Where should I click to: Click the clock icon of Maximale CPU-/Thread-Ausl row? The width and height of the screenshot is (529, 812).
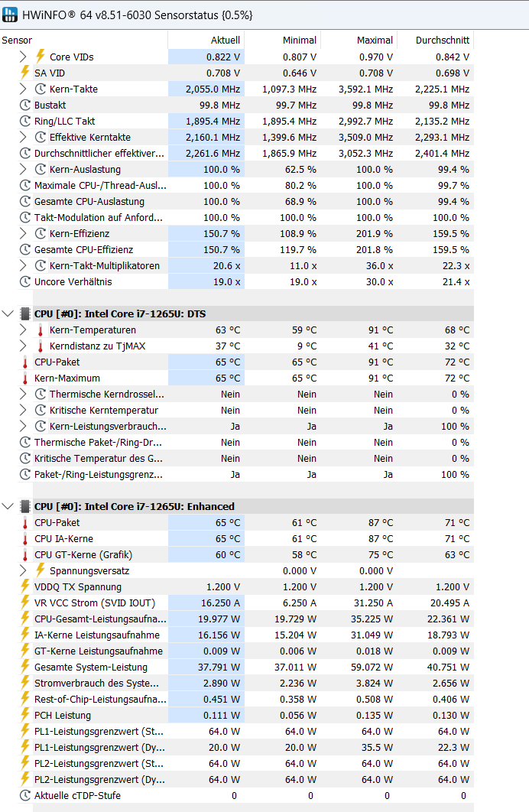25,185
